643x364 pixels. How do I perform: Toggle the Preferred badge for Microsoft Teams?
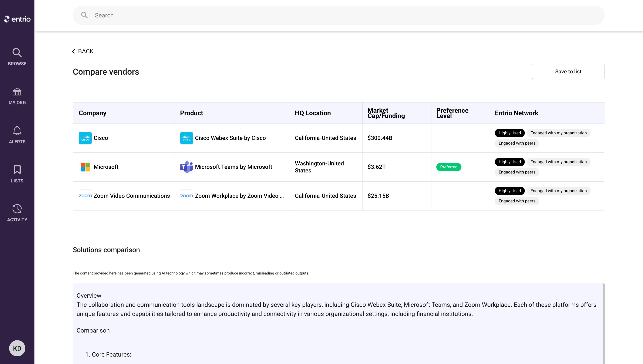click(x=448, y=167)
